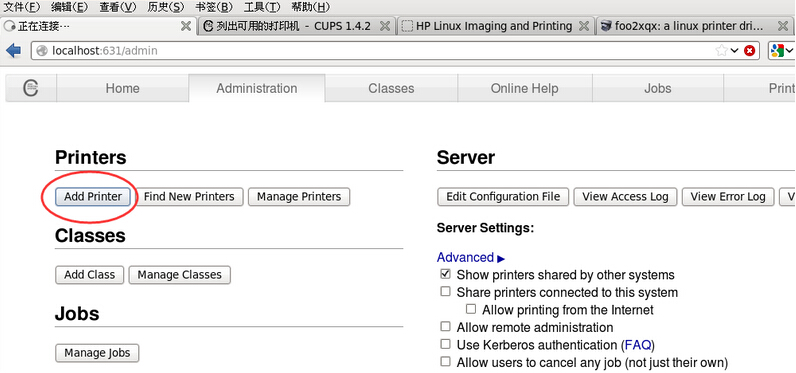Click the CUPS logo icon in navigation bar
The height and width of the screenshot is (373, 796).
[31, 88]
